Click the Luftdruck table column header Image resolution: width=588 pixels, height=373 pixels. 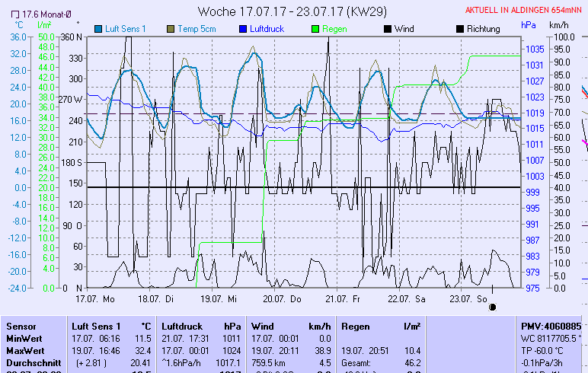(181, 326)
